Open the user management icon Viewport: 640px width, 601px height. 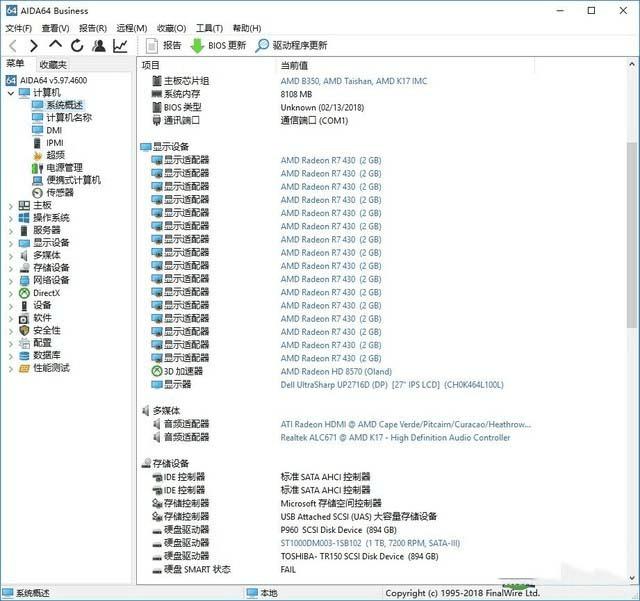[98, 46]
